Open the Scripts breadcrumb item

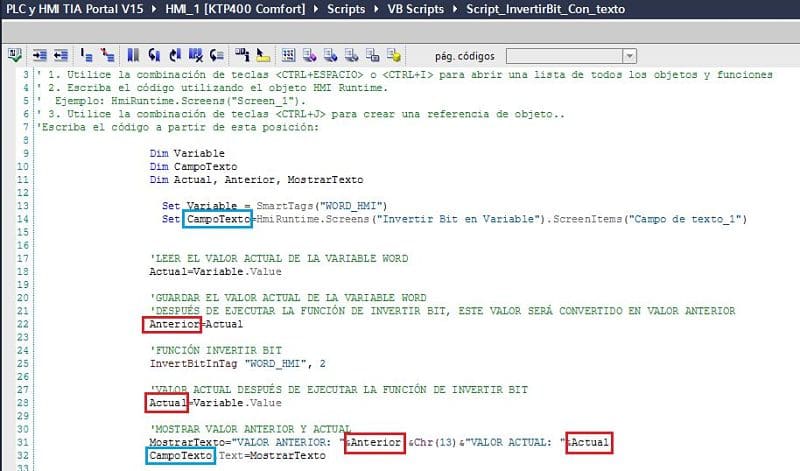[x=346, y=9]
